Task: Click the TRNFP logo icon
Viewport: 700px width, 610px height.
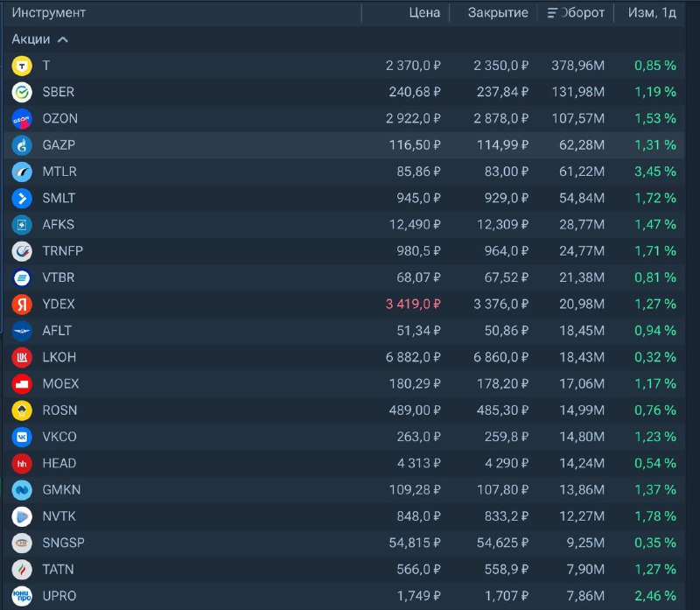Action: point(22,251)
